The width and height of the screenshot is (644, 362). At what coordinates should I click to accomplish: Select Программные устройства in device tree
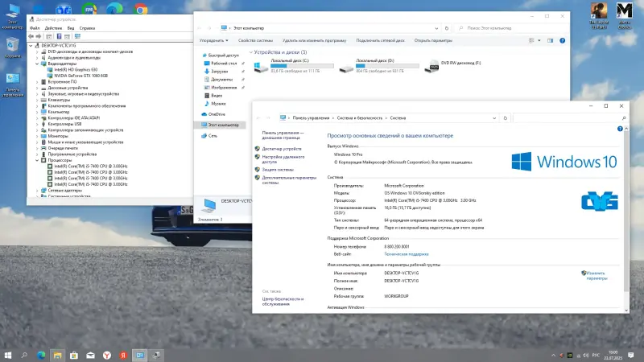[72, 154]
